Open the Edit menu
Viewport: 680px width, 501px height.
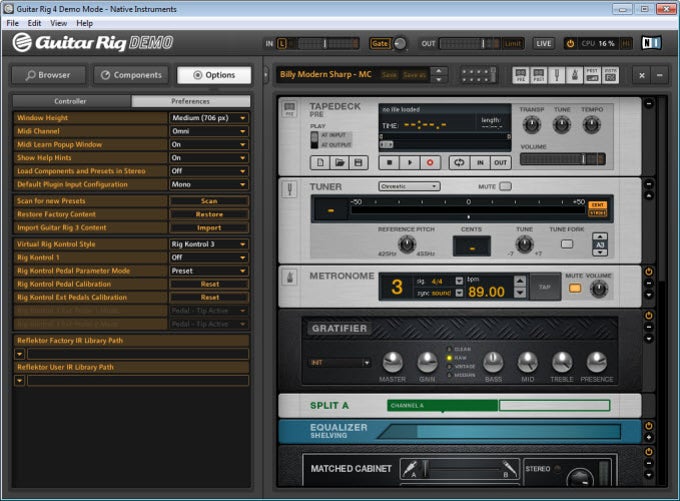[34, 23]
